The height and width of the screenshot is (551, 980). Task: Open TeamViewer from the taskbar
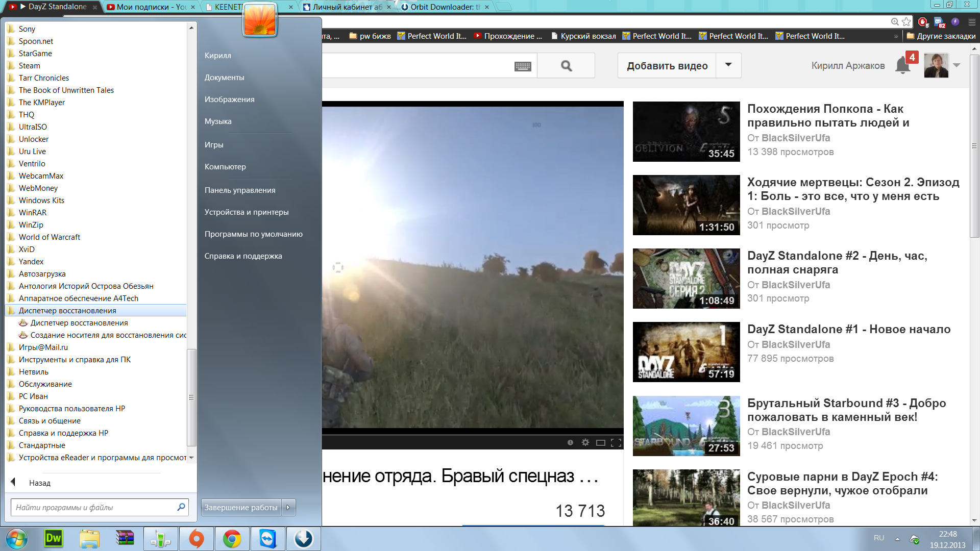point(268,539)
